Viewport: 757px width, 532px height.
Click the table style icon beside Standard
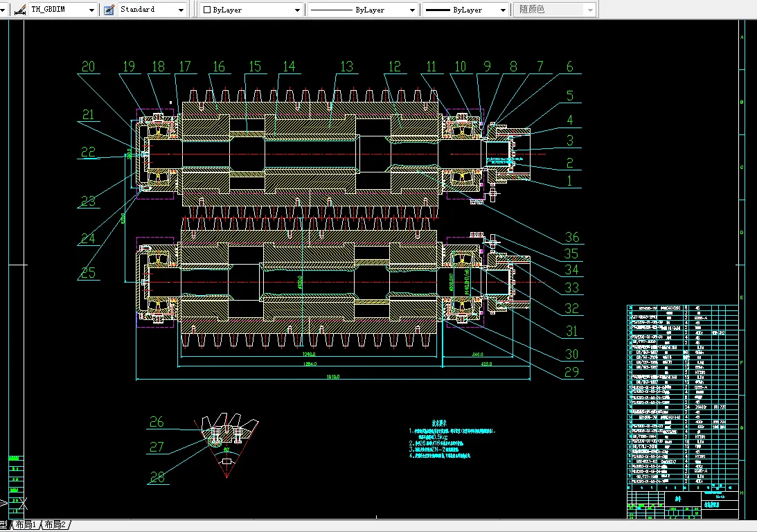tap(108, 10)
